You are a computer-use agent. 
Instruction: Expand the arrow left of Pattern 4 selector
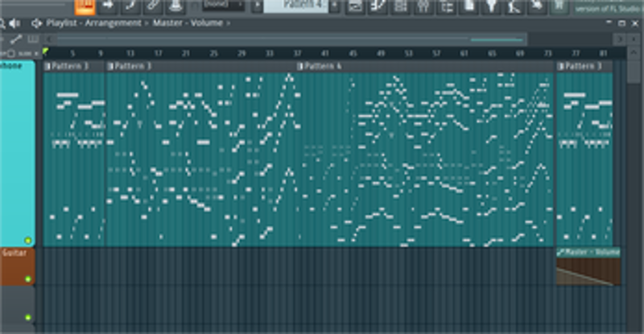point(257,6)
